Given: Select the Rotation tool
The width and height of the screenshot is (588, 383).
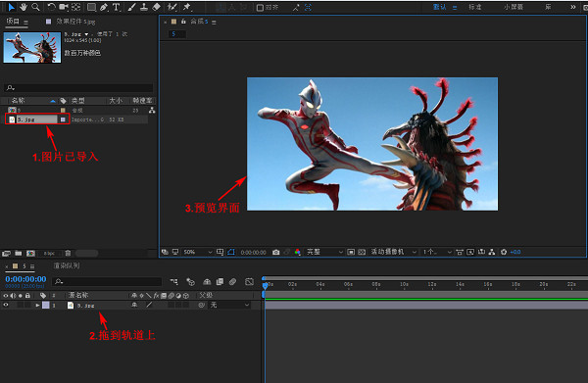Looking at the screenshot, I should pos(51,7).
